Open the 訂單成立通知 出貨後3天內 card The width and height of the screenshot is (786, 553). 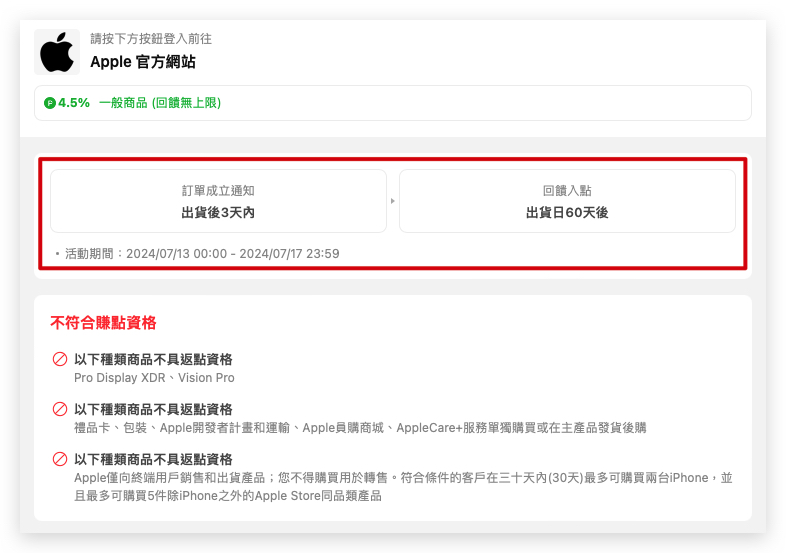coord(219,201)
